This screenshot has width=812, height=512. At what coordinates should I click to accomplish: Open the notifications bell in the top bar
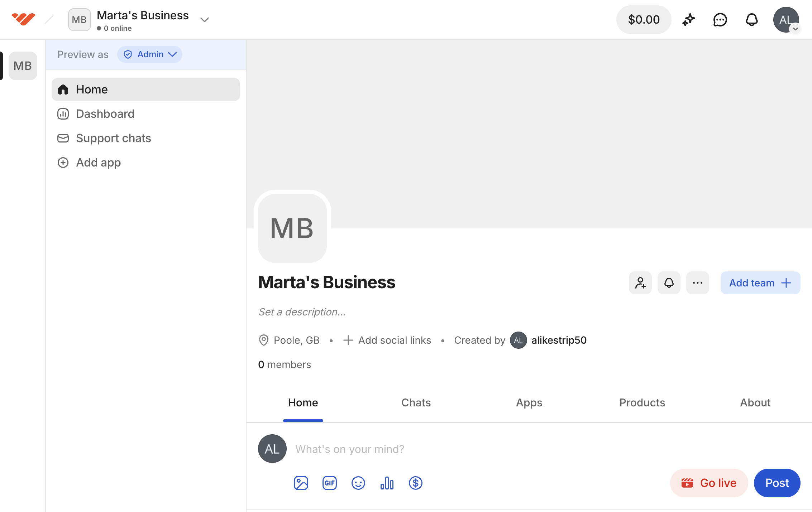pos(751,20)
